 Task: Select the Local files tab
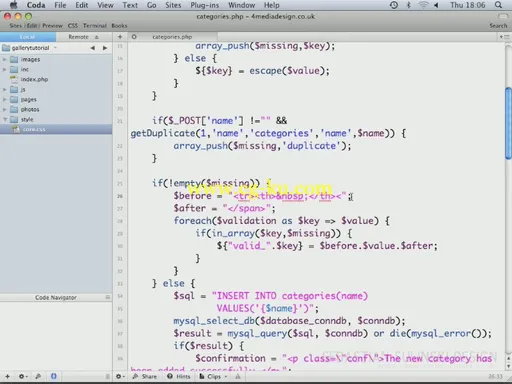(28, 37)
